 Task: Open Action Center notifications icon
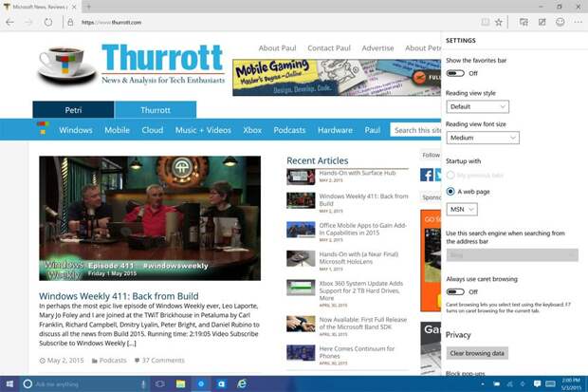(537, 383)
